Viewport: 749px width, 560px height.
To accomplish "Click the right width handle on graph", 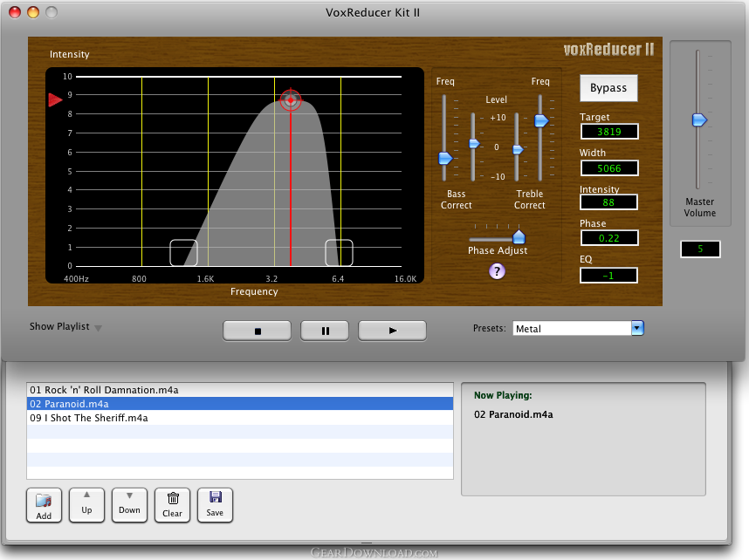I will [340, 253].
